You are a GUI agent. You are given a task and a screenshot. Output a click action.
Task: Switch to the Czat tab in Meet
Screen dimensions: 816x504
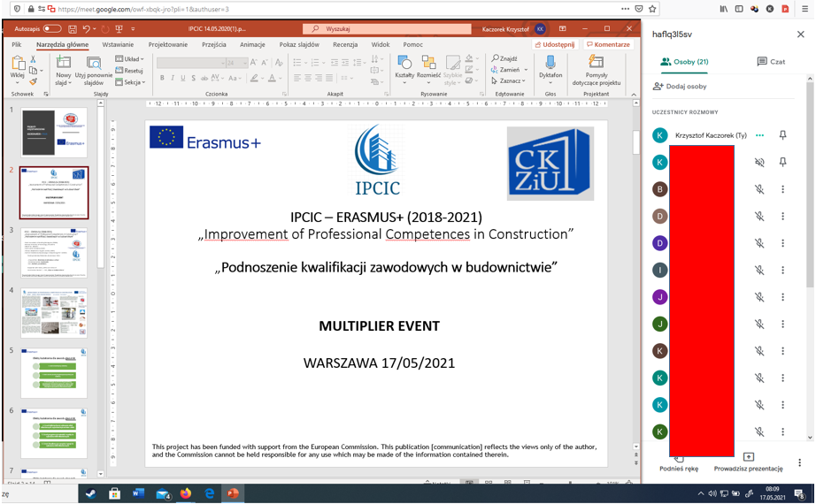point(771,61)
